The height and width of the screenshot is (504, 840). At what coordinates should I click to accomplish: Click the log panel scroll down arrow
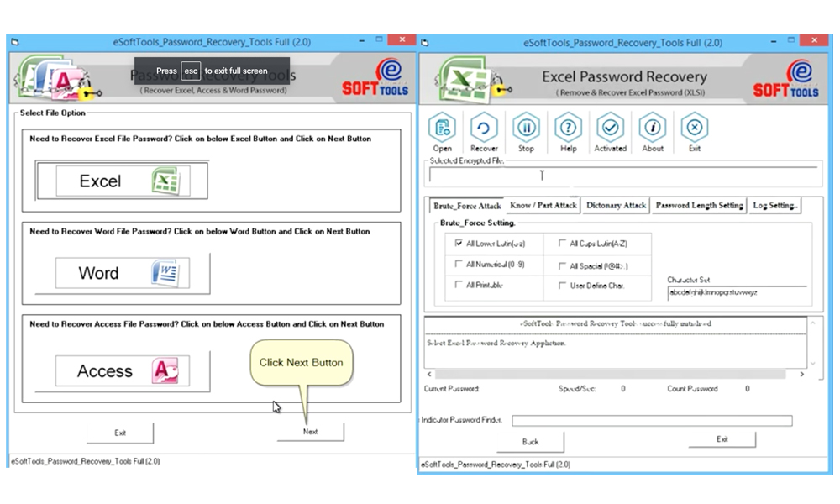pyautogui.click(x=812, y=363)
